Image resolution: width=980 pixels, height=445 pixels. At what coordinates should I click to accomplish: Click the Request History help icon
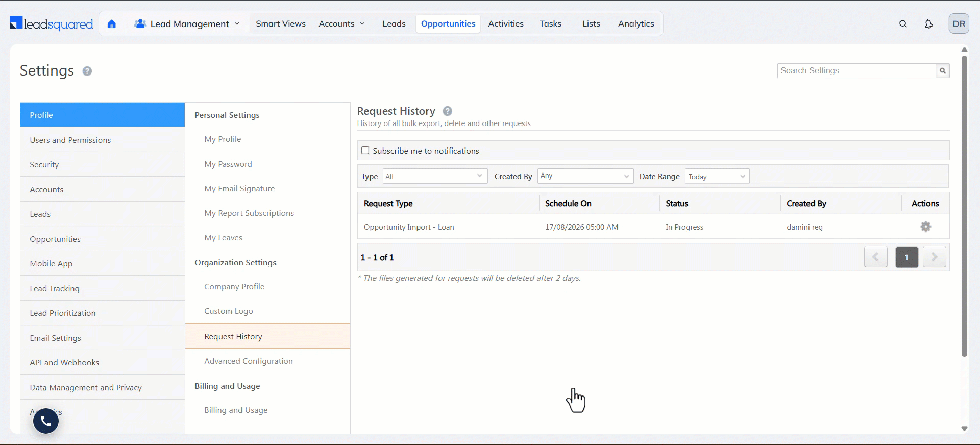click(x=448, y=111)
